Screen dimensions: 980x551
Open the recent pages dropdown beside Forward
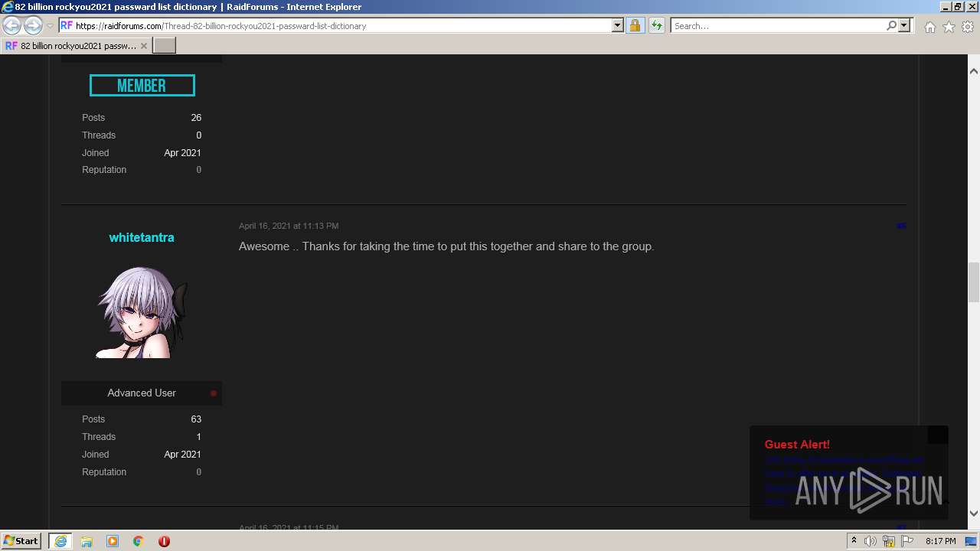click(x=50, y=26)
